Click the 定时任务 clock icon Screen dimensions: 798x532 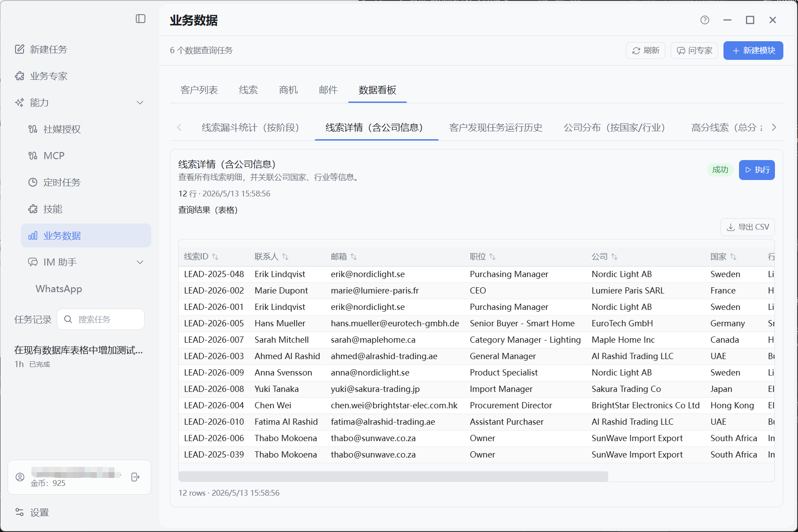pos(33,182)
